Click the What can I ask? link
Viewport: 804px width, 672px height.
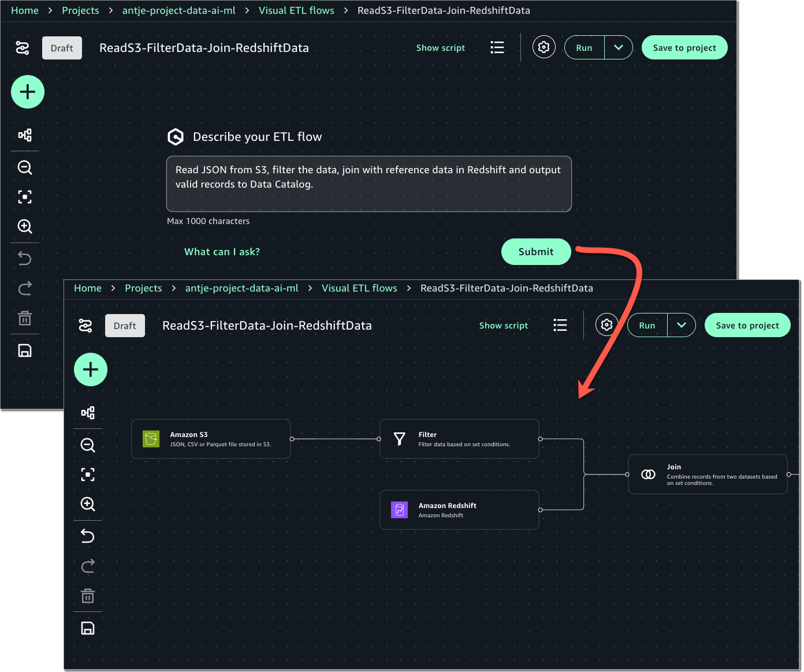pyautogui.click(x=222, y=252)
